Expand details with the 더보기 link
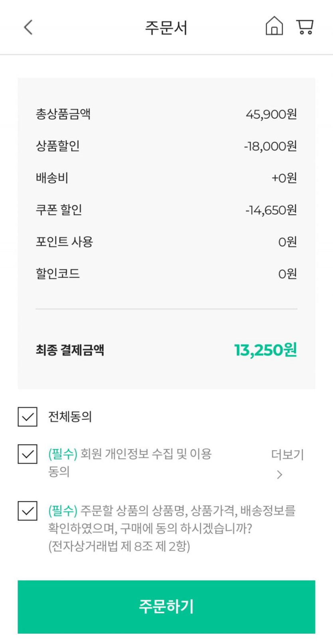The image size is (333, 644). pyautogui.click(x=287, y=455)
